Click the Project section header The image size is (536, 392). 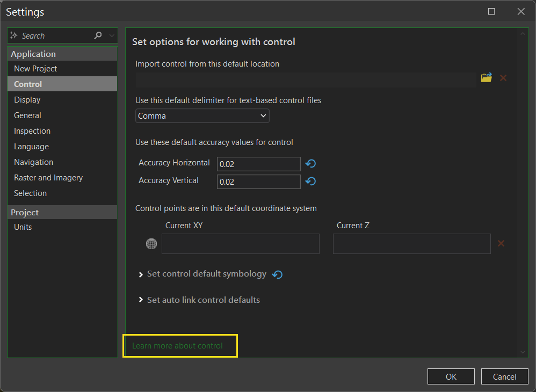[x=62, y=212]
